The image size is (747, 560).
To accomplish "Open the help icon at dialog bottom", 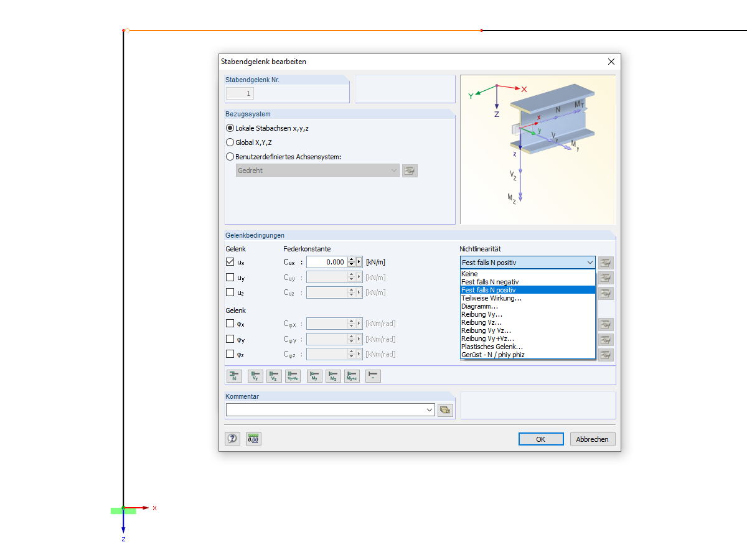I will point(232,439).
